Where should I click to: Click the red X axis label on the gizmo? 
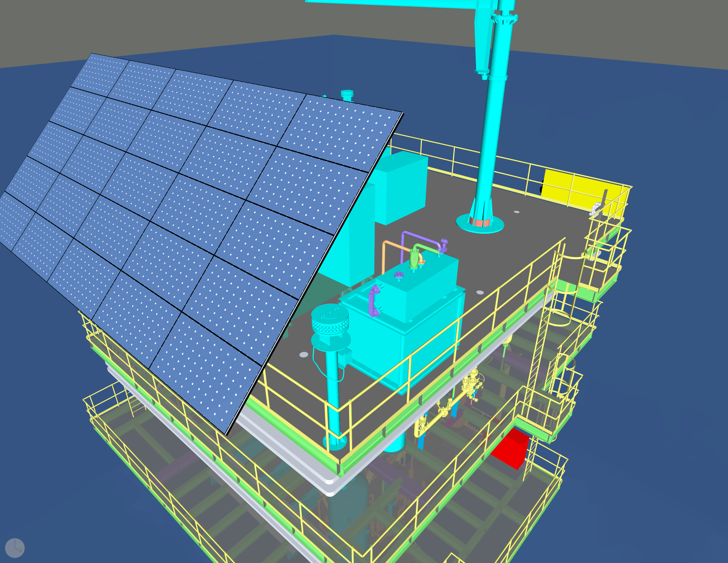pos(21,551)
